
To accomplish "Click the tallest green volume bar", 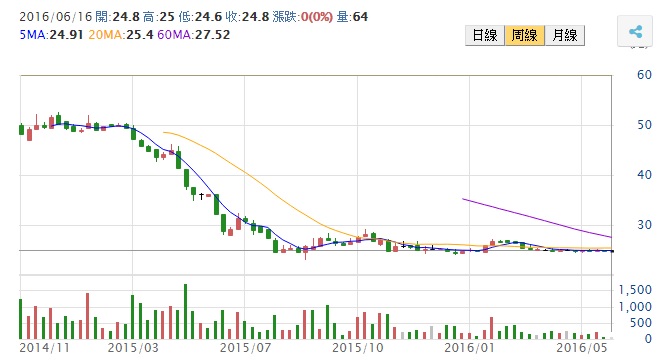I will point(185,311).
